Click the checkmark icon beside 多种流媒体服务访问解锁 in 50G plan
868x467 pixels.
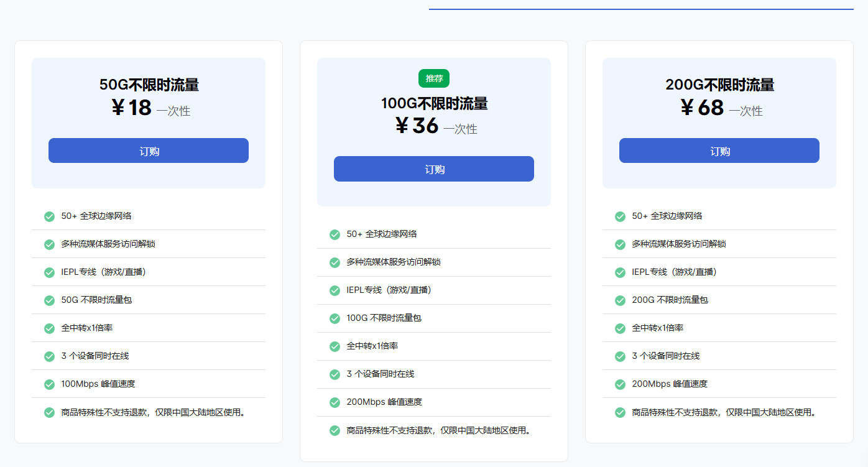click(49, 244)
